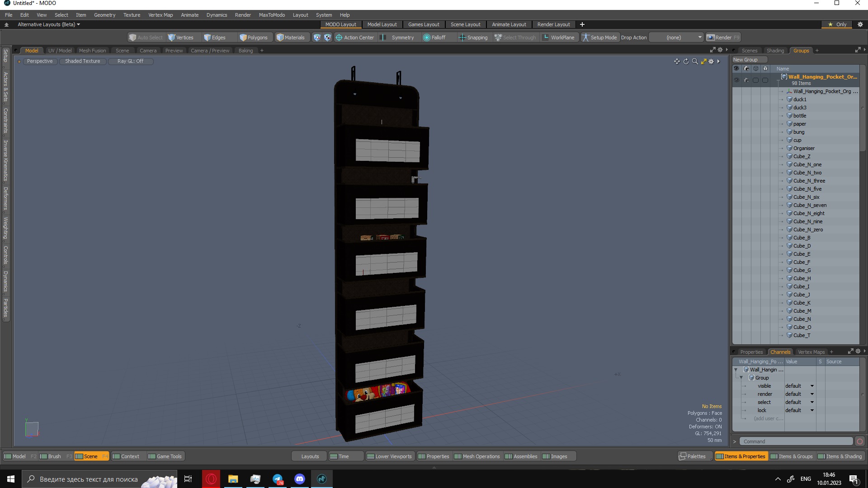Click the viewport zoom magnifier icon
The width and height of the screenshot is (868, 488).
[x=695, y=61]
